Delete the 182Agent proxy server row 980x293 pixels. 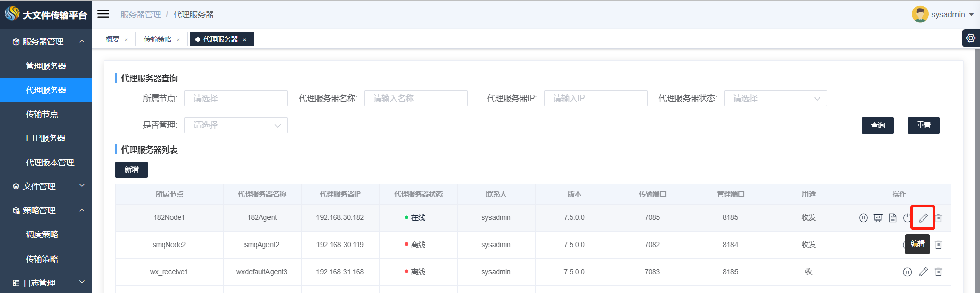(x=938, y=218)
